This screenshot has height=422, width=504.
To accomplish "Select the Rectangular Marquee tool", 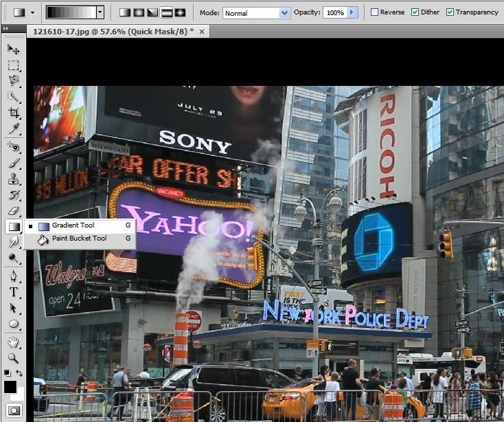I will tap(13, 65).
